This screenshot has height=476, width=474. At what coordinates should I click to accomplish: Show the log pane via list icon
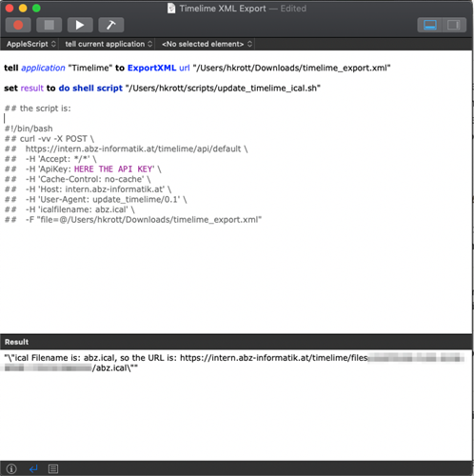click(53, 468)
